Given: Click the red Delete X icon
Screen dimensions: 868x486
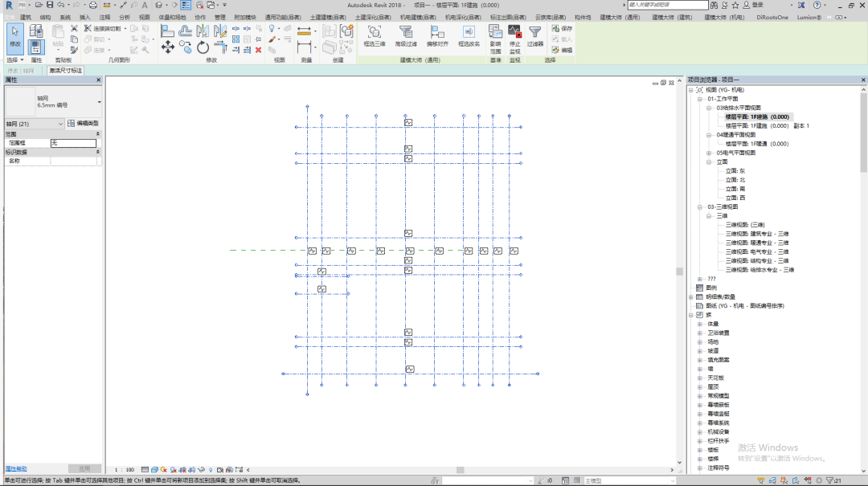Looking at the screenshot, I should [259, 50].
